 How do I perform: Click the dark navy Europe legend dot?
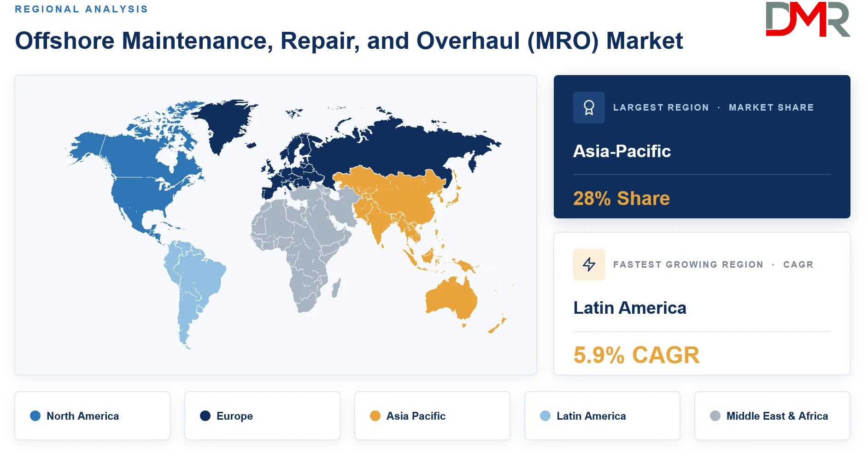coord(205,416)
